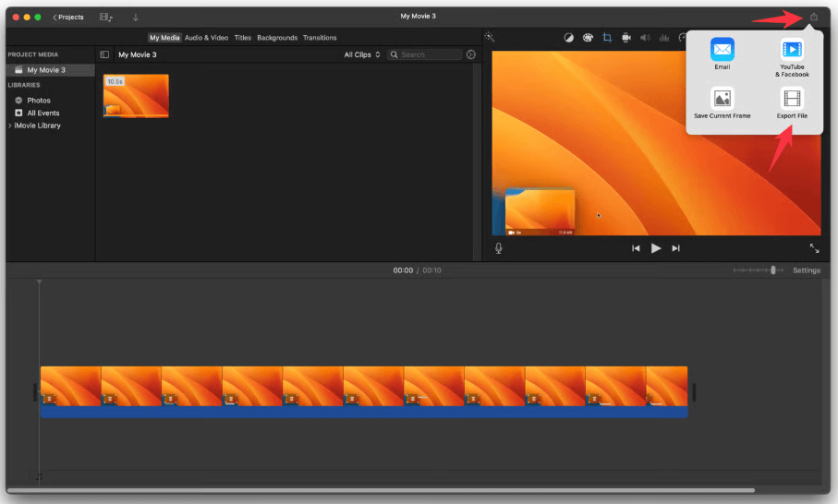Select Photos in Libraries
The image size is (838, 504).
click(39, 101)
